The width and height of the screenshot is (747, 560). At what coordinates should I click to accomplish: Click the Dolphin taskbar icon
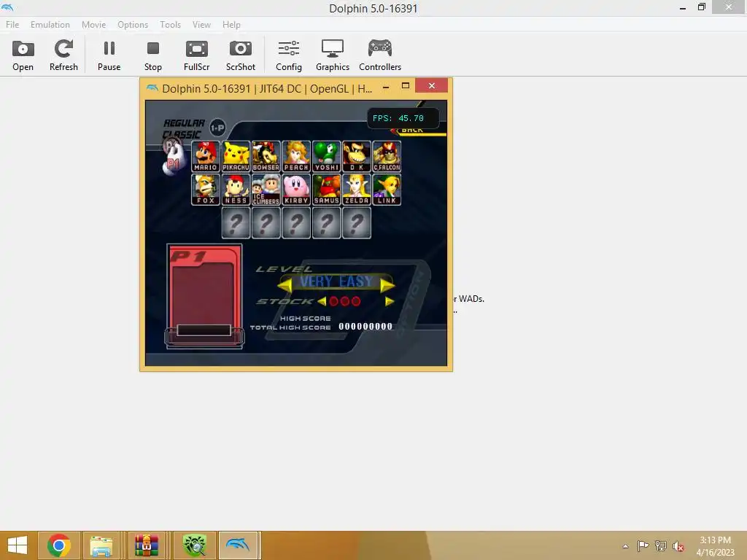tap(238, 545)
